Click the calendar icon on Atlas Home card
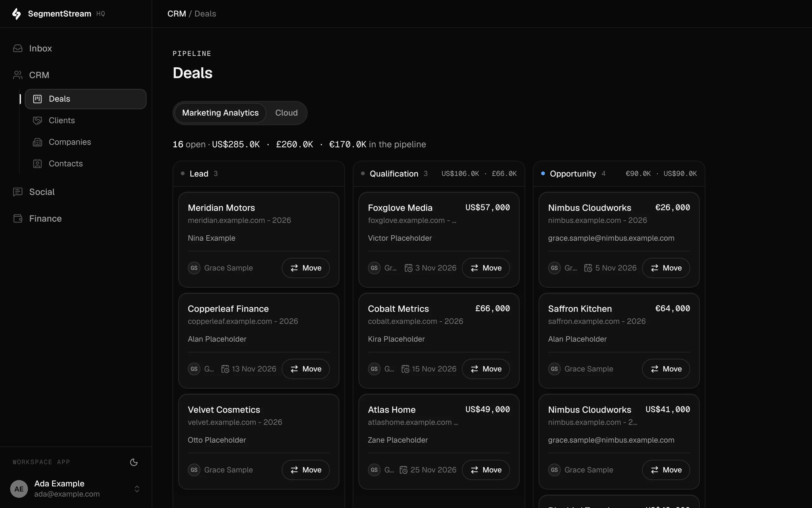Viewport: 812px width, 508px height. [x=404, y=470]
